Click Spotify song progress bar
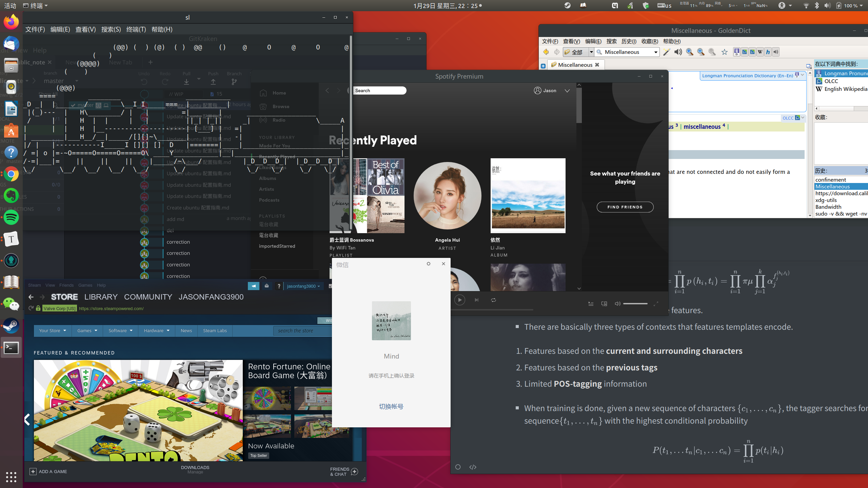The width and height of the screenshot is (868, 488). [492, 310]
